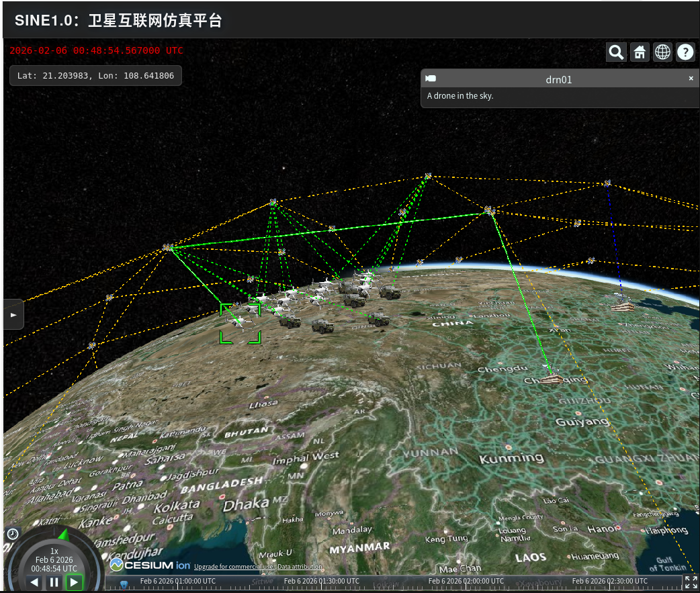Click the camera track icon for drn01
The height and width of the screenshot is (593, 700).
click(431, 79)
